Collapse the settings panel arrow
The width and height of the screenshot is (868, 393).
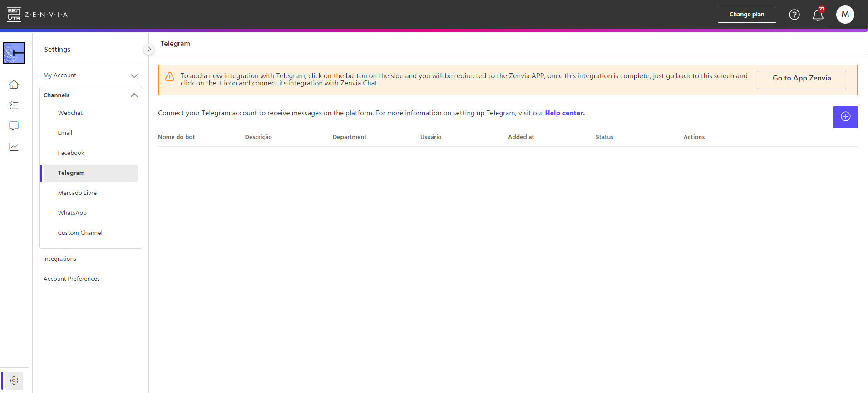point(149,49)
